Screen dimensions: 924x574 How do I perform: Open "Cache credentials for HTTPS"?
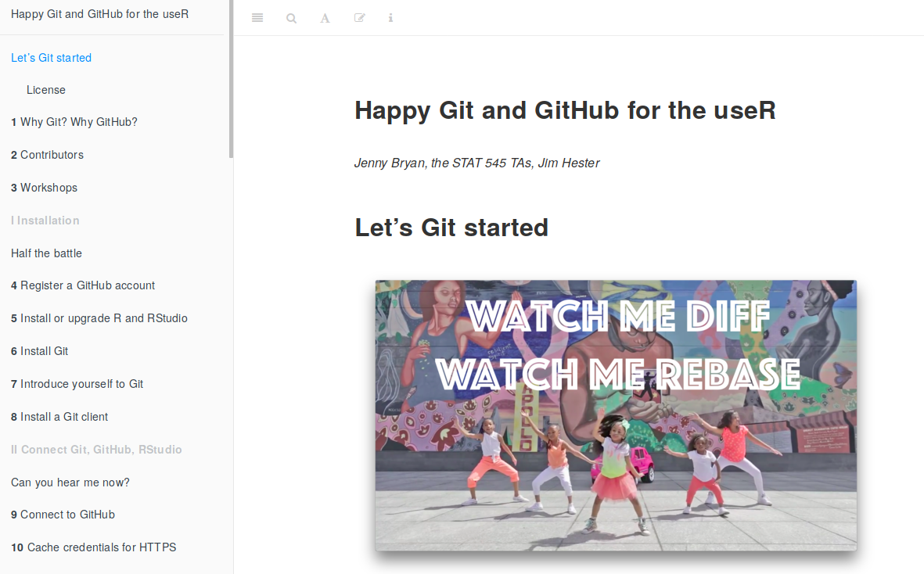pos(93,547)
